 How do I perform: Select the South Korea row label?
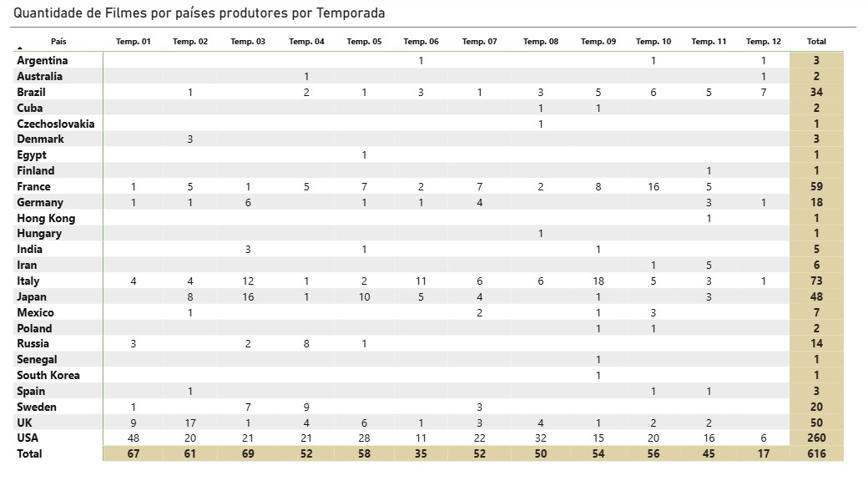[48, 375]
